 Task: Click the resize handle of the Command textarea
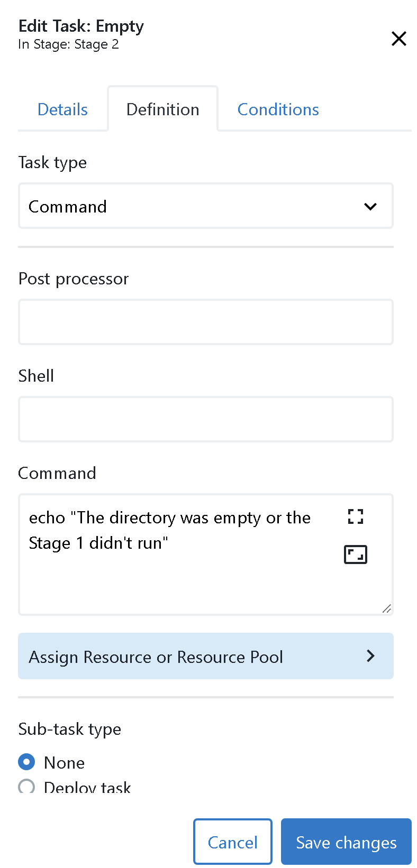point(387,608)
